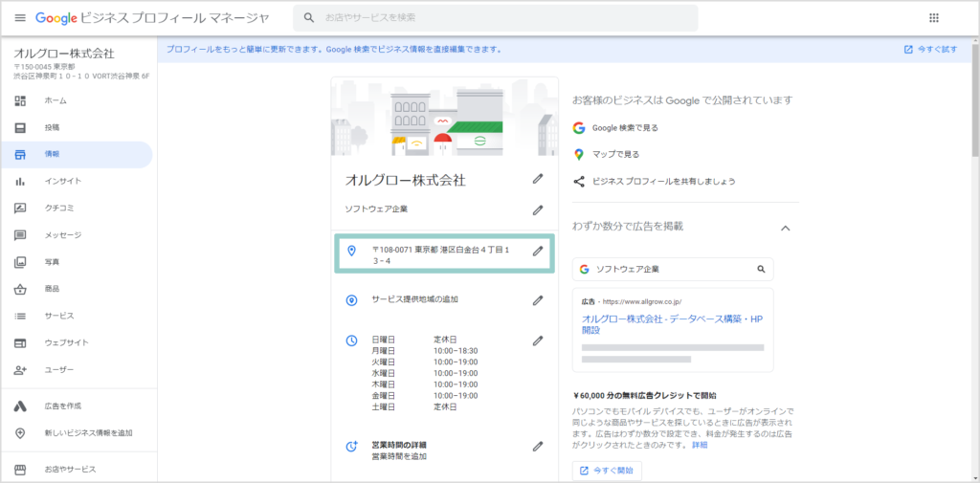Click the 詳細 link in ad description
The image size is (980, 483).
pyautogui.click(x=700, y=445)
